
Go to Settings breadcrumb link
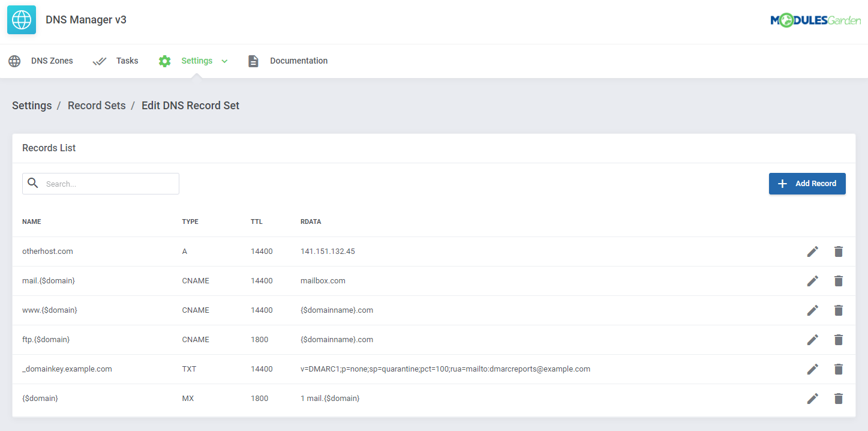(32, 106)
